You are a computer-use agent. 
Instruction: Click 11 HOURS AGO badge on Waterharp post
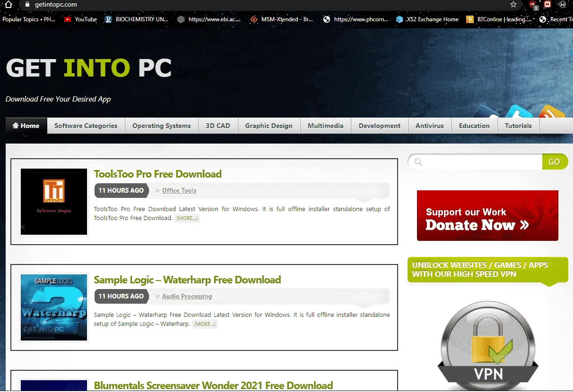pos(121,296)
